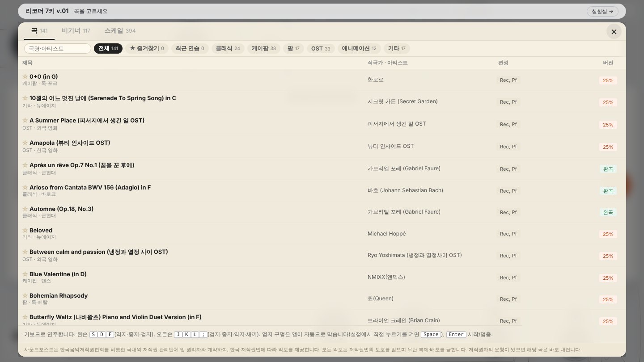Image resolution: width=644 pixels, height=362 pixels.
Task: Click the 제목 column header
Action: point(27,63)
